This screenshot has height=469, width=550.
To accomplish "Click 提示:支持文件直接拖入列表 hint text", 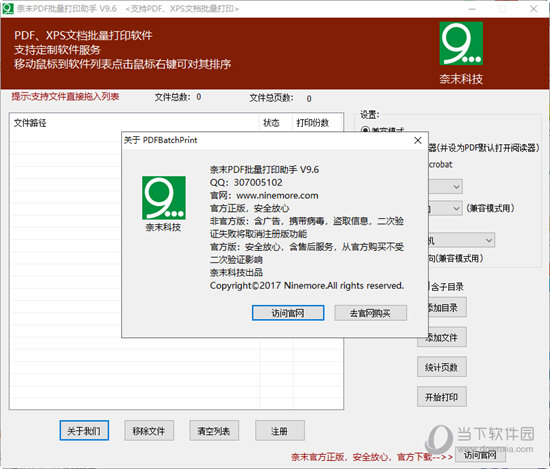I will (65, 96).
